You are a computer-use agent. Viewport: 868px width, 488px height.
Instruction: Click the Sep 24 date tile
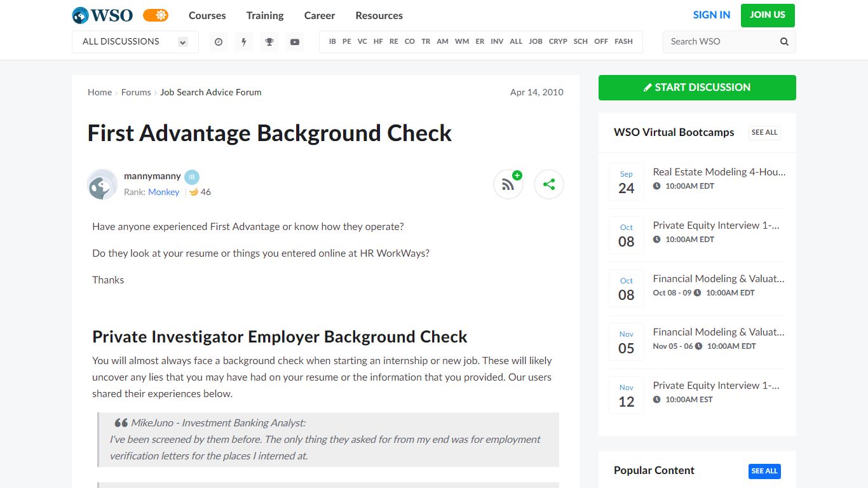pos(627,182)
